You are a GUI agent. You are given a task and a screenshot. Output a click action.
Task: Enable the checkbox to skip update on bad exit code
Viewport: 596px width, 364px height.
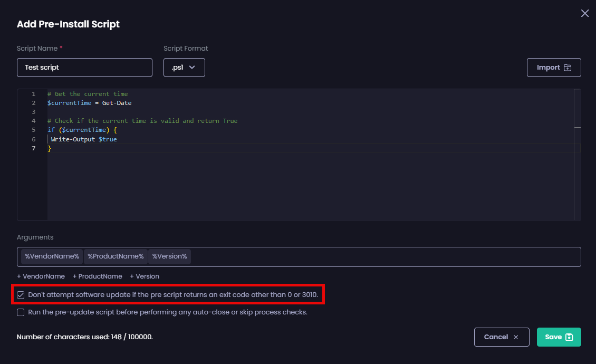(20, 295)
